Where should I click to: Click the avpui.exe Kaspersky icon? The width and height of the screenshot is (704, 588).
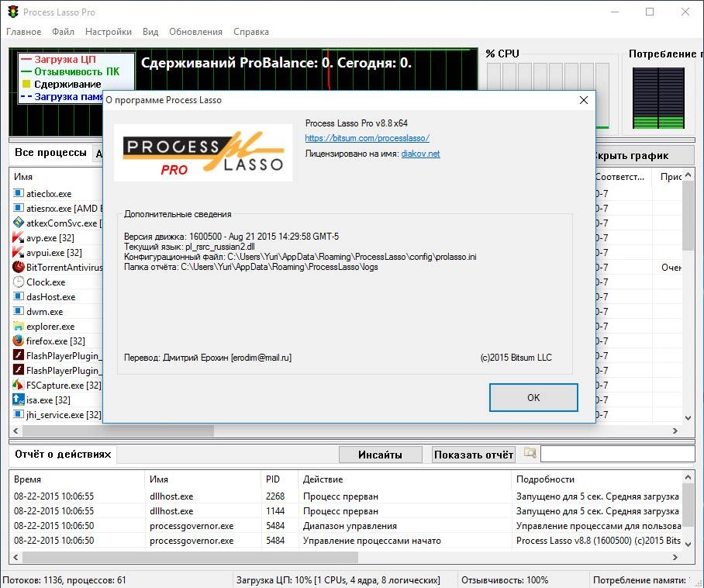(x=18, y=252)
